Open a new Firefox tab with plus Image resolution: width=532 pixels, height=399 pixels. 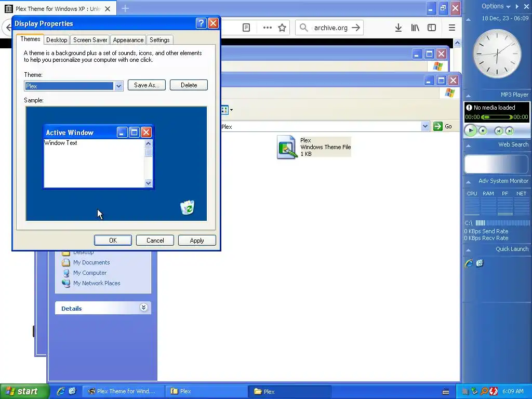click(125, 8)
